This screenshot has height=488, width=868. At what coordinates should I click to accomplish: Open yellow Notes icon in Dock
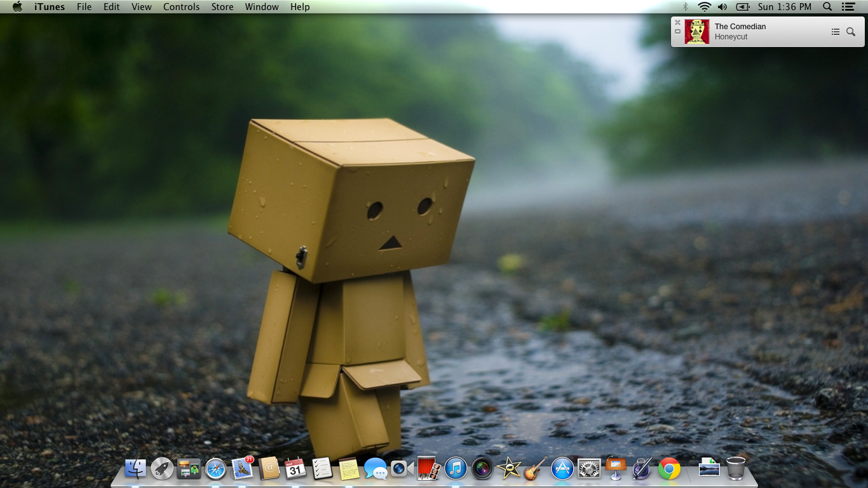(349, 469)
